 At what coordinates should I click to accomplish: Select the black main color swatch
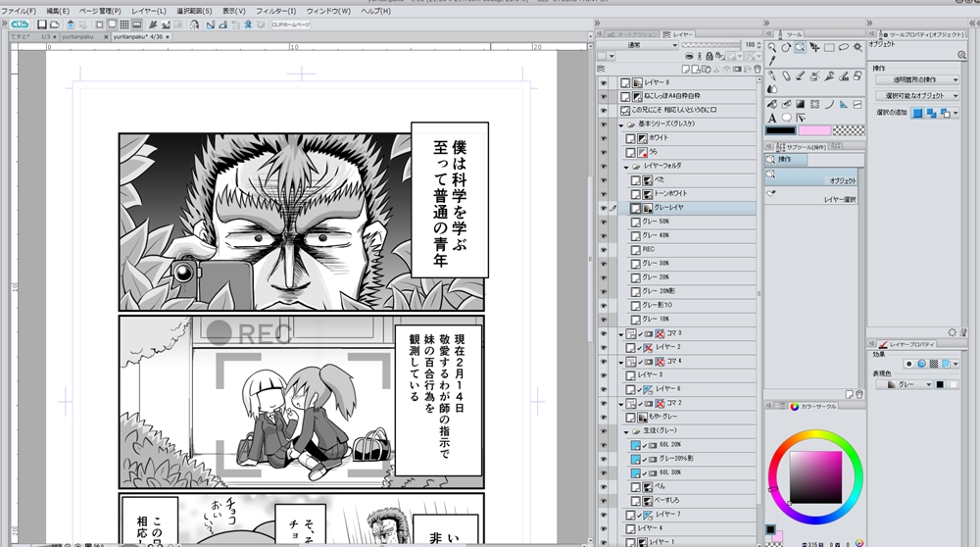pyautogui.click(x=781, y=130)
